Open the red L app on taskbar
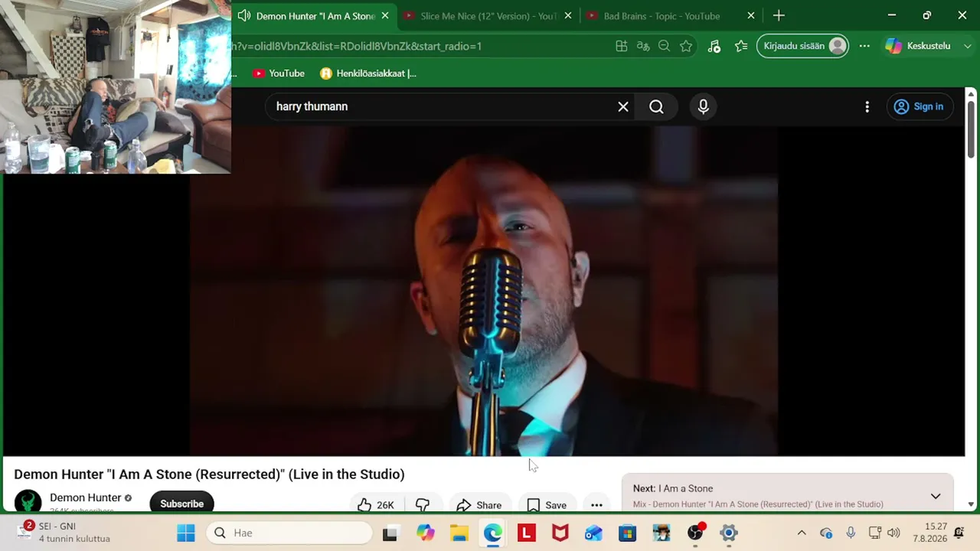 [527, 533]
